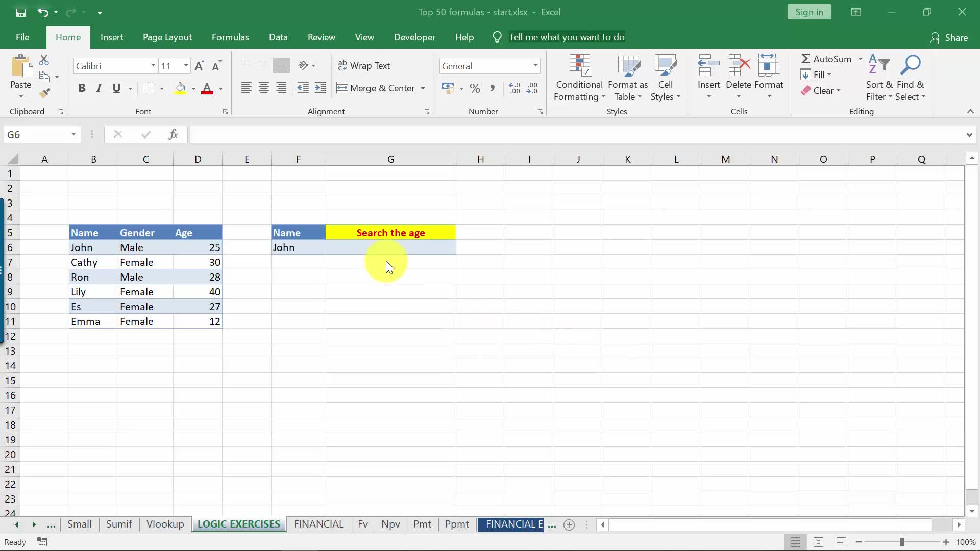
Task: Toggle Wrap Text on selected cell
Action: click(x=364, y=66)
